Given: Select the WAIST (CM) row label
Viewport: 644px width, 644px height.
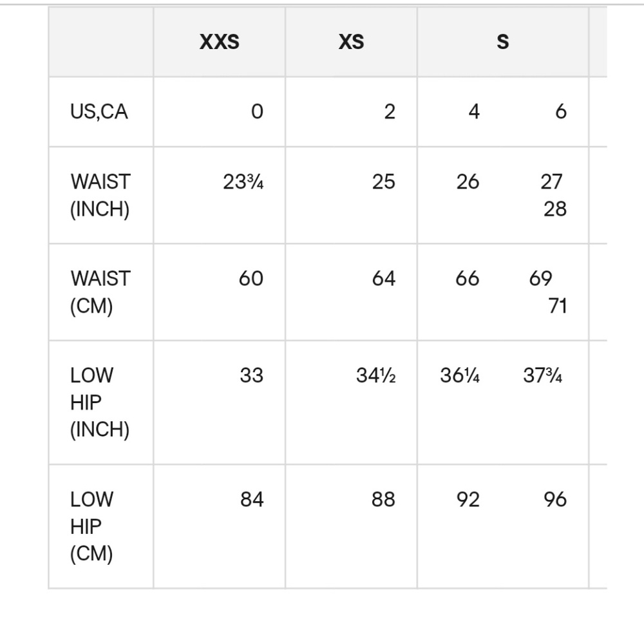Looking at the screenshot, I should coord(100,292).
